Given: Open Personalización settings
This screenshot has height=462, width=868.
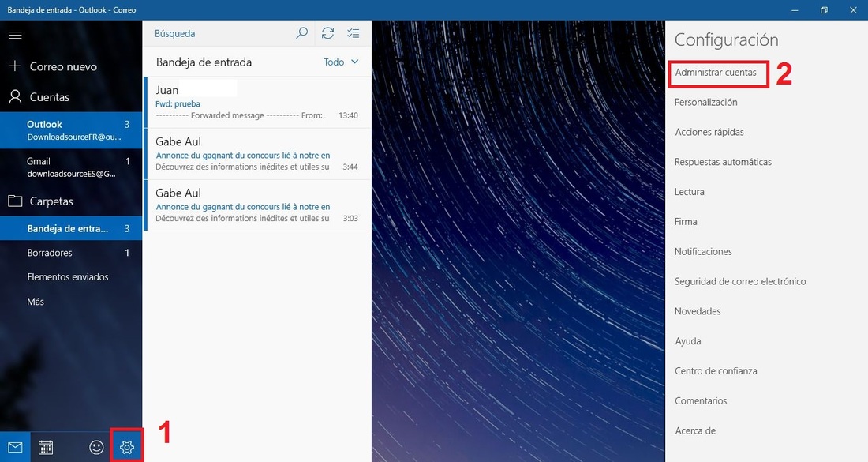Looking at the screenshot, I should [x=705, y=102].
